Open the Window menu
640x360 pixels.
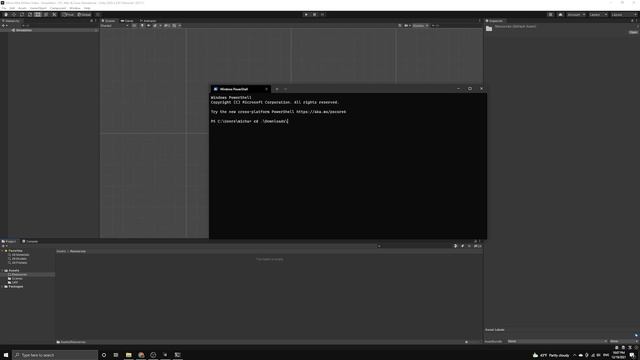coord(75,8)
